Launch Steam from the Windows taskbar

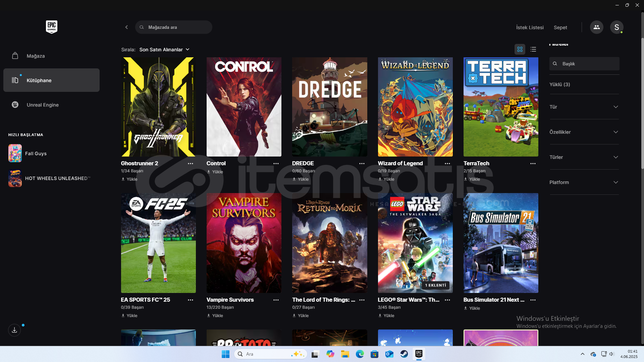[x=404, y=354]
